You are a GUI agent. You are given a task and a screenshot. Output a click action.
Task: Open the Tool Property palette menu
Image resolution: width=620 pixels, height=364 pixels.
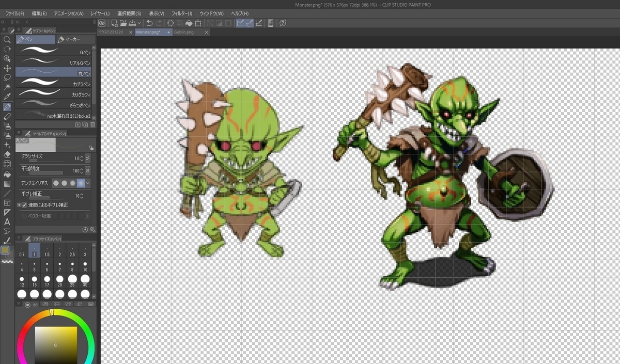[19, 133]
